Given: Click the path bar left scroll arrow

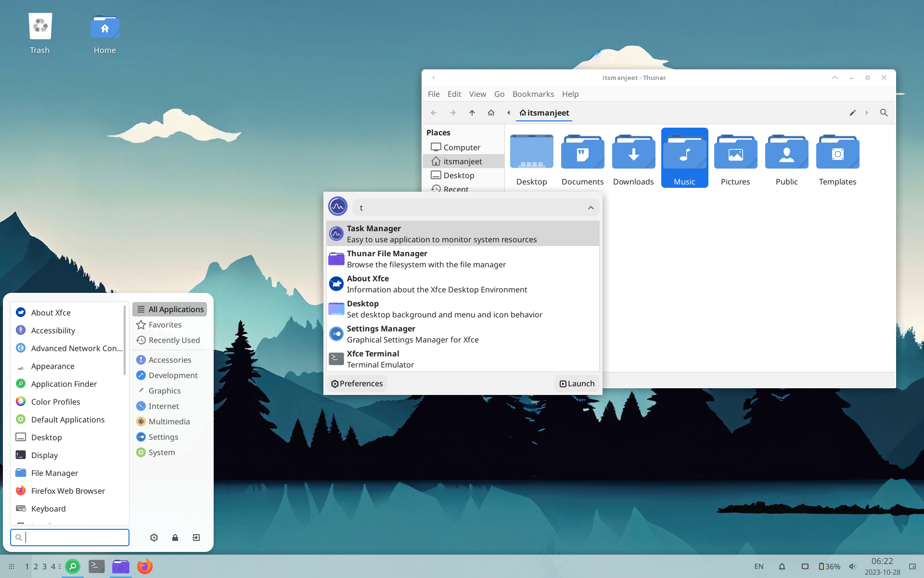Looking at the screenshot, I should point(508,113).
